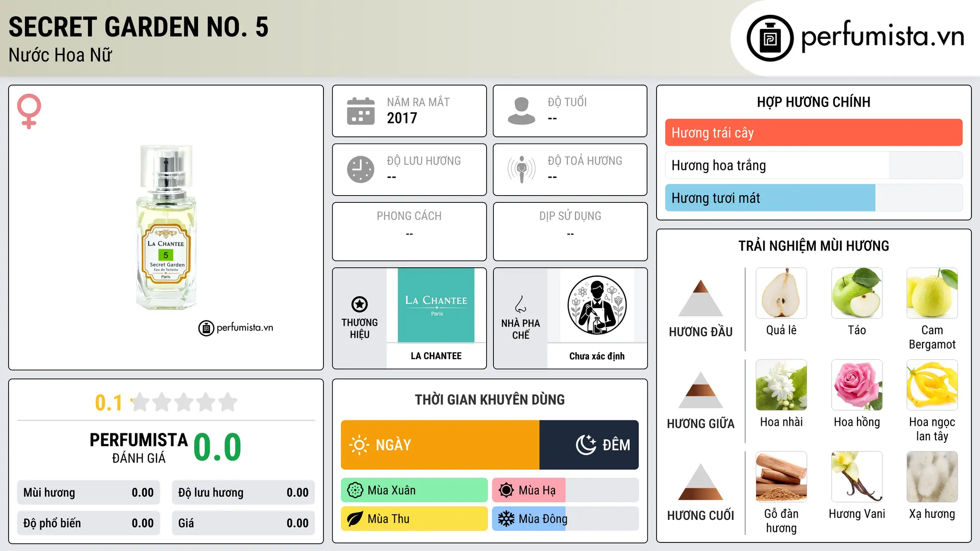
Task: Click the SECRET GARDEN NO. 5 title
Action: 139,27
